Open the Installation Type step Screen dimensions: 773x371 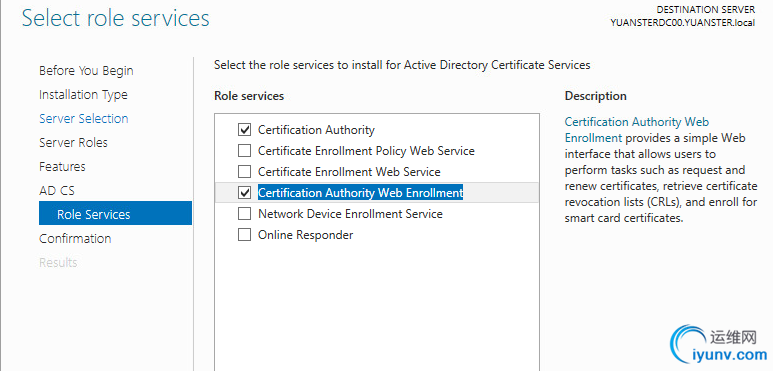pos(83,95)
